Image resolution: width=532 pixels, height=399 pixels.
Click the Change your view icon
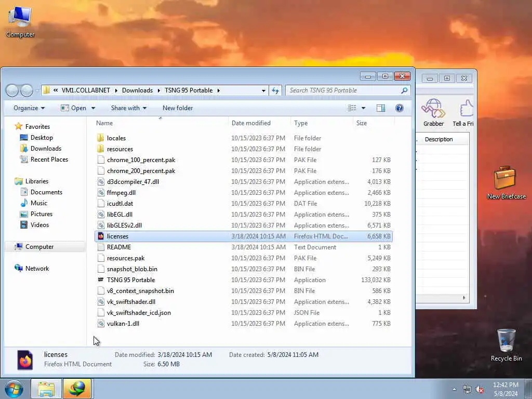(x=352, y=108)
